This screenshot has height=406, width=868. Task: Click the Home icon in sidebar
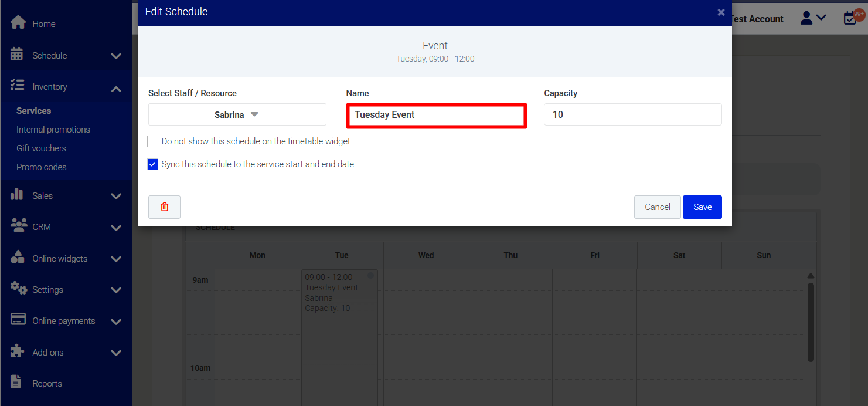pyautogui.click(x=18, y=23)
